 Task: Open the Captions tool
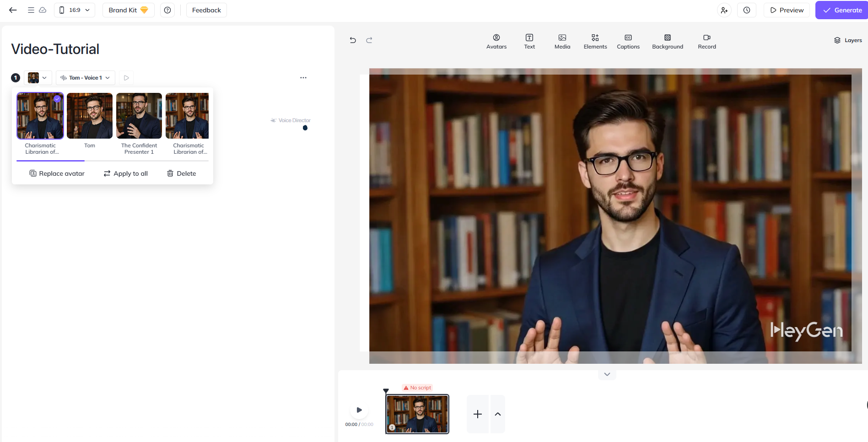tap(628, 41)
